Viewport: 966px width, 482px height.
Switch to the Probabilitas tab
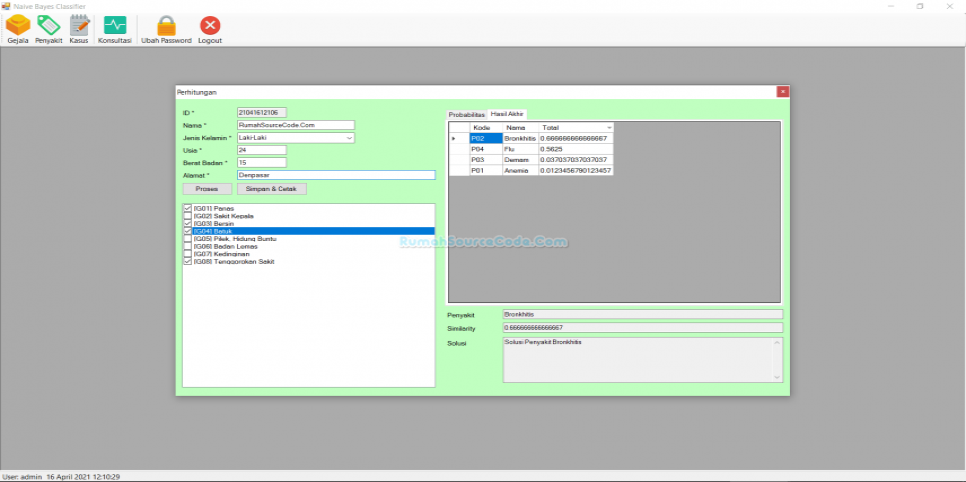[x=466, y=115]
